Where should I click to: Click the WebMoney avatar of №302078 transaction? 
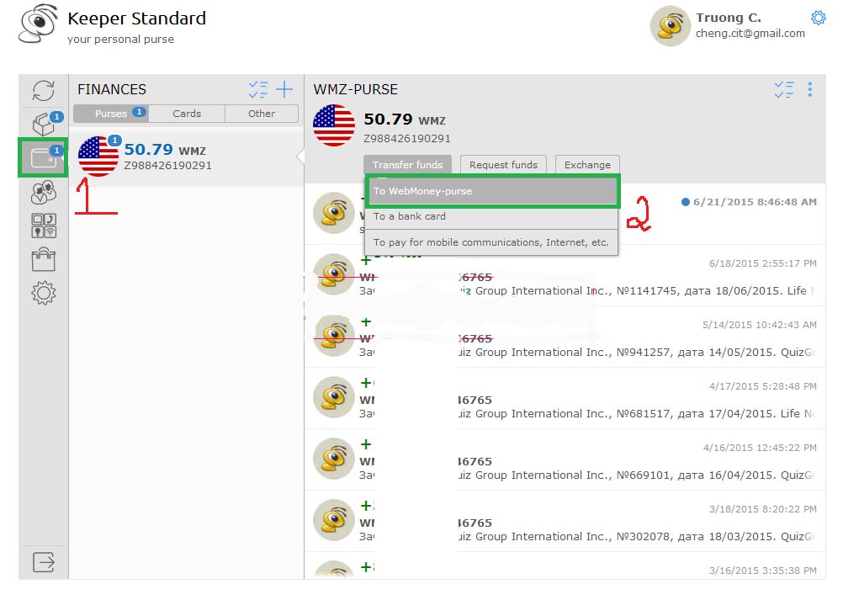click(334, 520)
